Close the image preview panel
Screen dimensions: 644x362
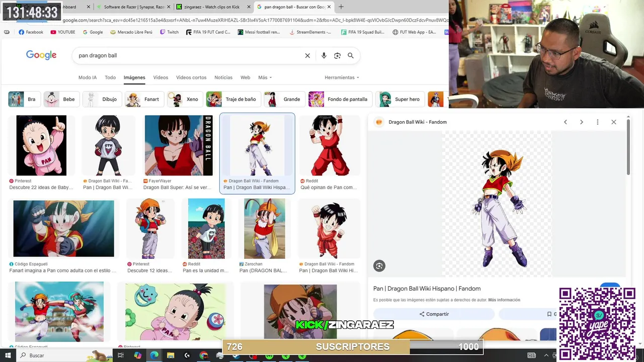coord(614,122)
